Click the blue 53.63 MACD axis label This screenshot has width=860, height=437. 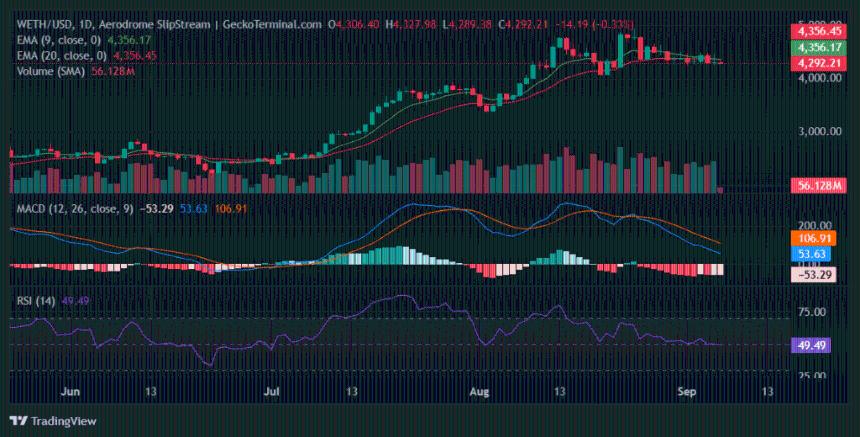(808, 254)
